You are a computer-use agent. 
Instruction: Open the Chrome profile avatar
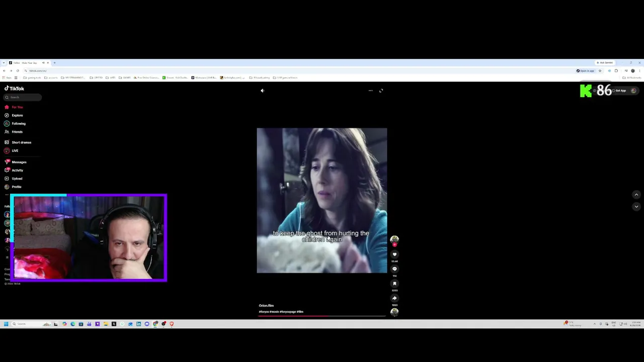click(632, 71)
